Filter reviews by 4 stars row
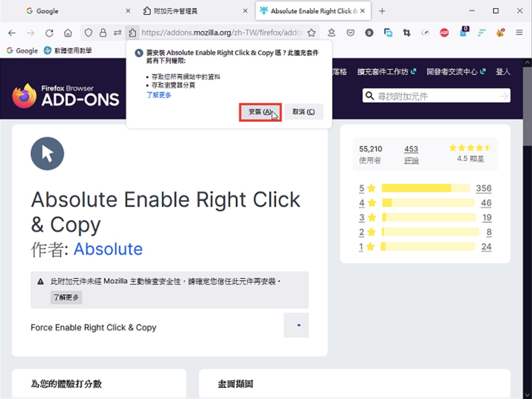Screen dimensions: 532x399 425,203
